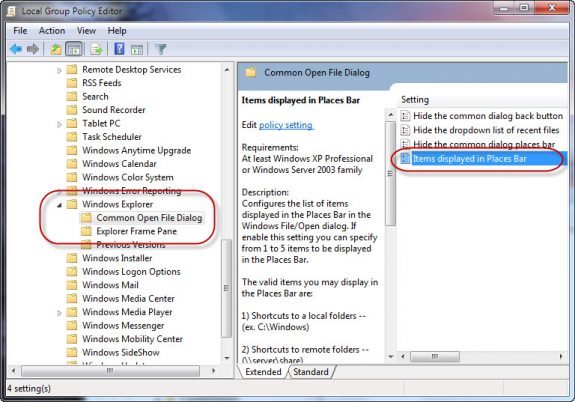The width and height of the screenshot is (575, 402).
Task: Click folder icon next to RSS Feeds
Action: pyautogui.click(x=72, y=83)
